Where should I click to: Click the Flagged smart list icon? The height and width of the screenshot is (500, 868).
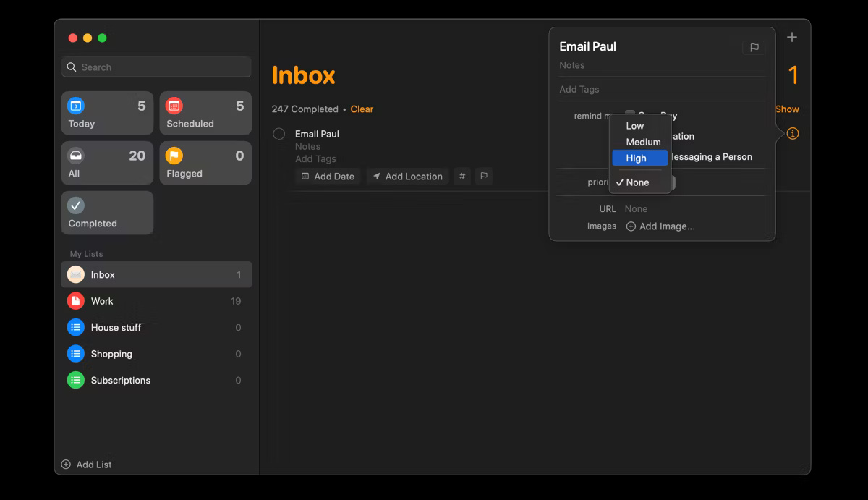pos(174,155)
